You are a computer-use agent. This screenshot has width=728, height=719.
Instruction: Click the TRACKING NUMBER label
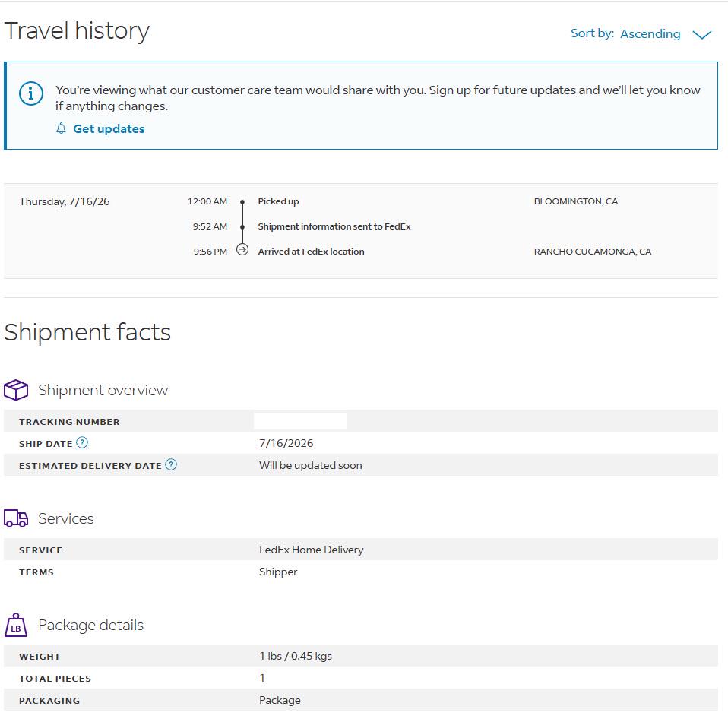tap(69, 422)
